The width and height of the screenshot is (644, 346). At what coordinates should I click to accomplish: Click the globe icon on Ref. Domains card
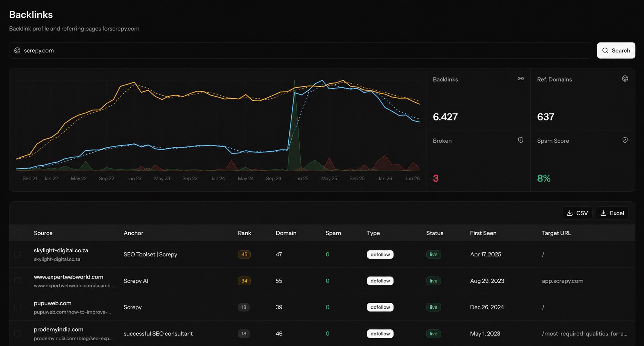(625, 79)
